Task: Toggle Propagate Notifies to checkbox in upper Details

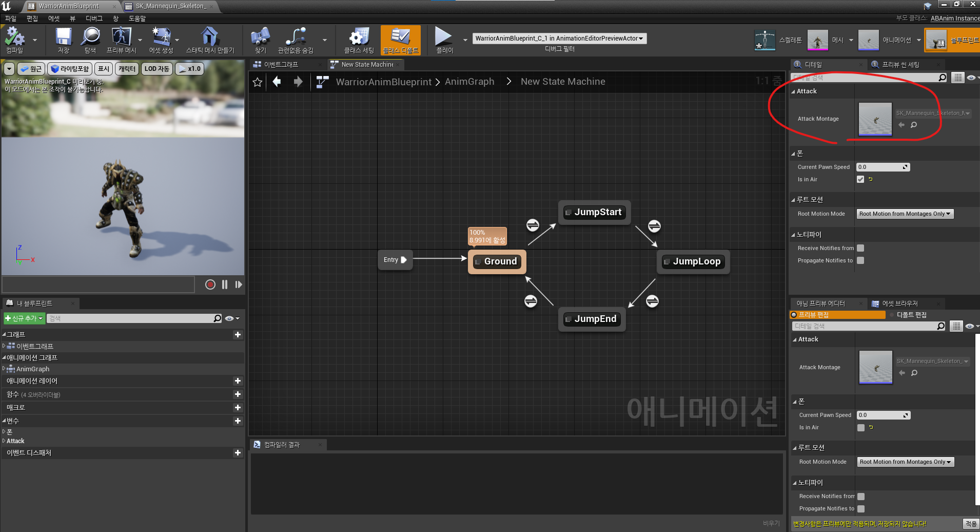Action: [860, 260]
